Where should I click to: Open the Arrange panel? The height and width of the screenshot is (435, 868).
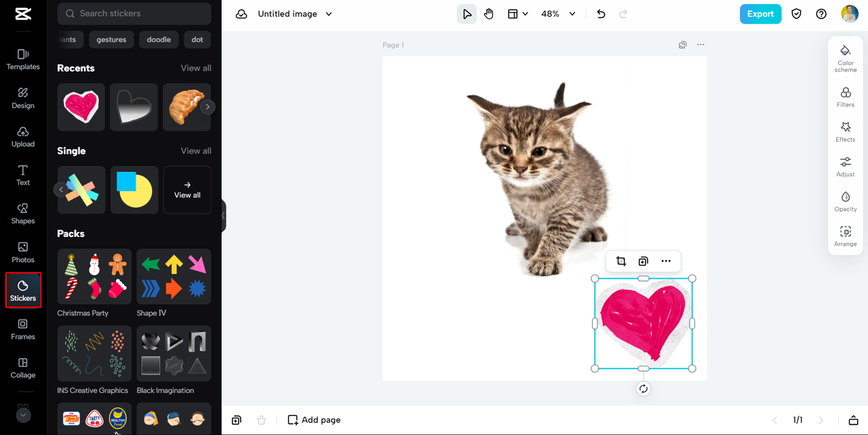[x=846, y=236]
